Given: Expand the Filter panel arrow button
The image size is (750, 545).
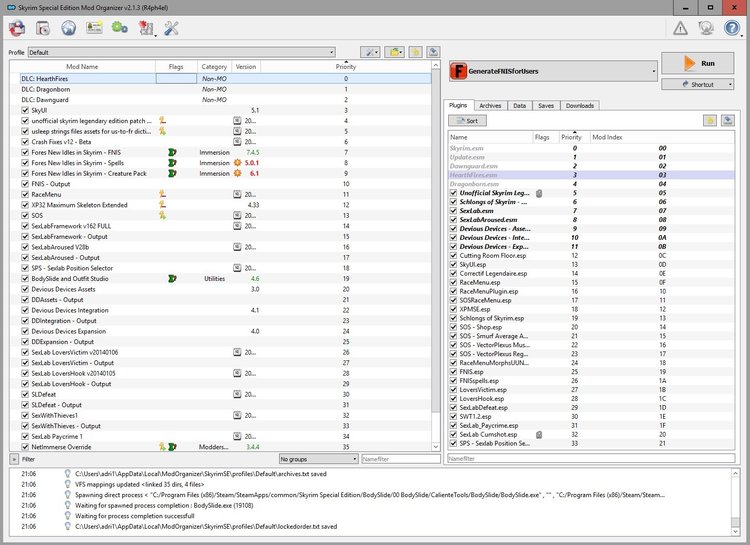Looking at the screenshot, I should click(x=14, y=459).
